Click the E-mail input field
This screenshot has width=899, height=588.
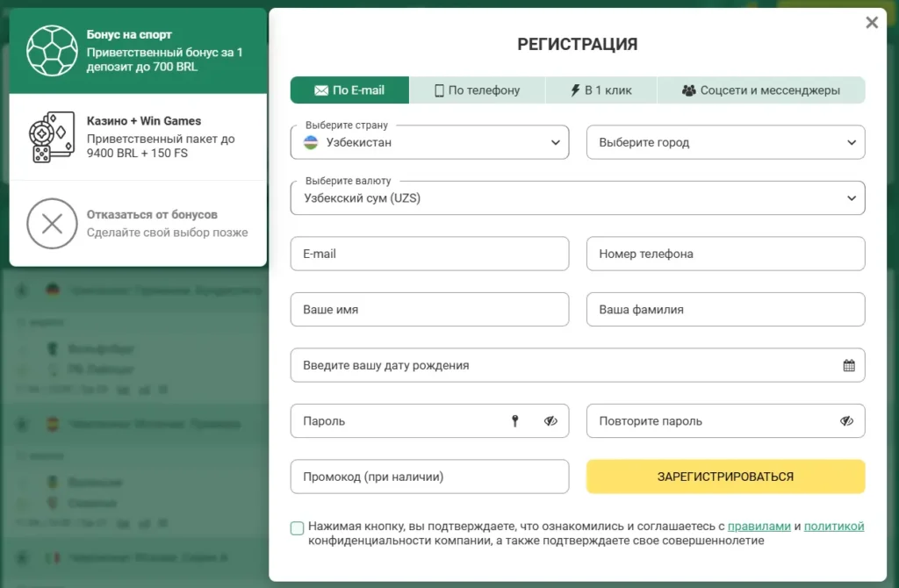429,254
